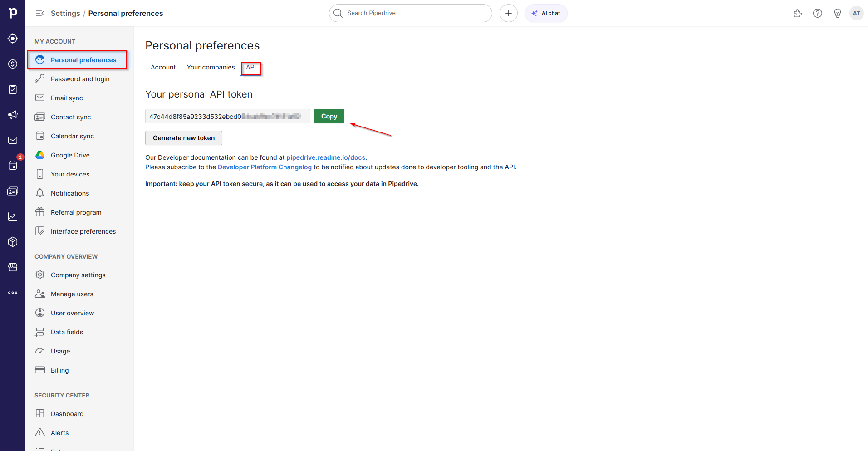Click the Settings breadcrumb link

point(65,13)
